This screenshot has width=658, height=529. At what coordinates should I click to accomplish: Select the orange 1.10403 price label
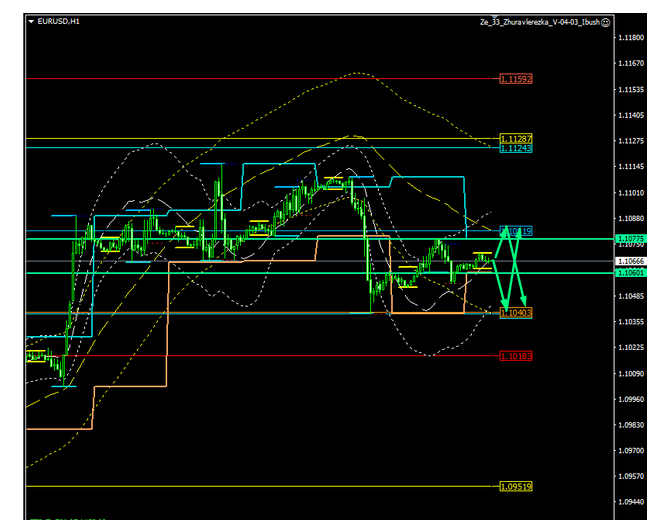click(515, 313)
